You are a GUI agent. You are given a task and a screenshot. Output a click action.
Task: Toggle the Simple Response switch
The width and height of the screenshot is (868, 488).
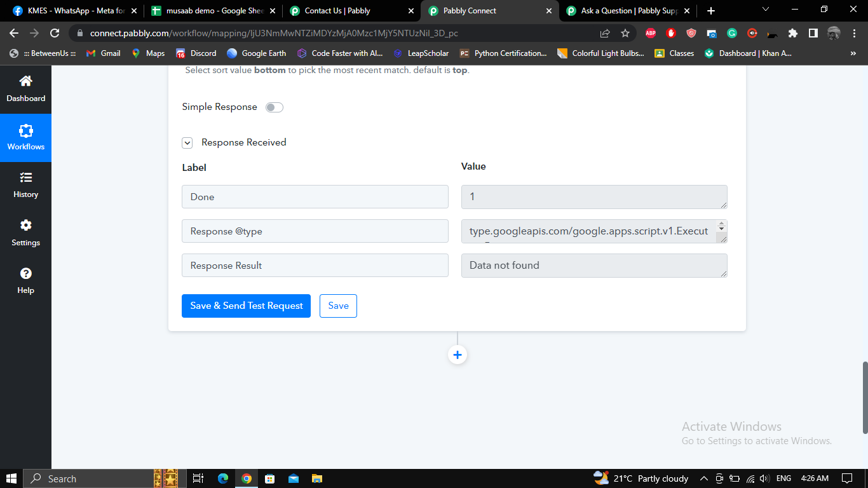click(x=275, y=107)
